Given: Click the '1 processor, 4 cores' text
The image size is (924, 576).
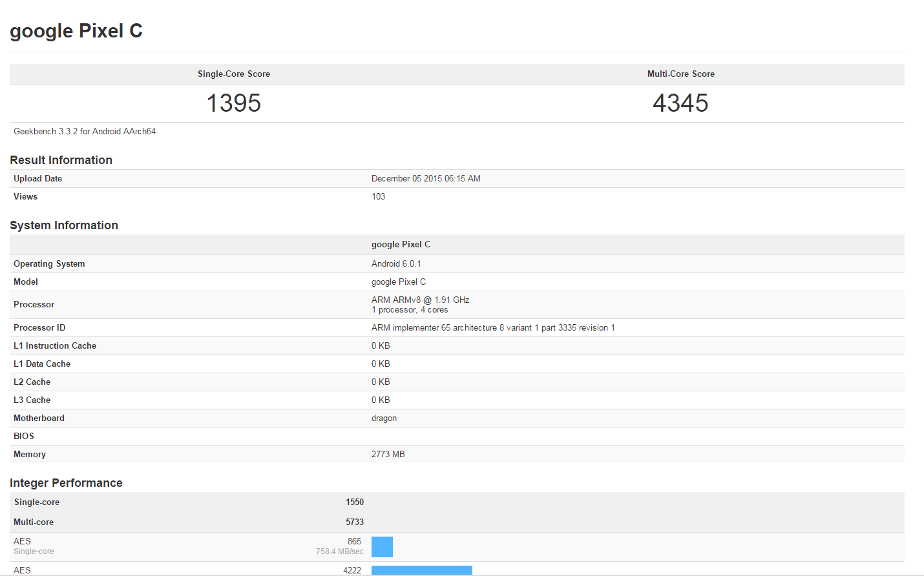Looking at the screenshot, I should click(x=410, y=310).
